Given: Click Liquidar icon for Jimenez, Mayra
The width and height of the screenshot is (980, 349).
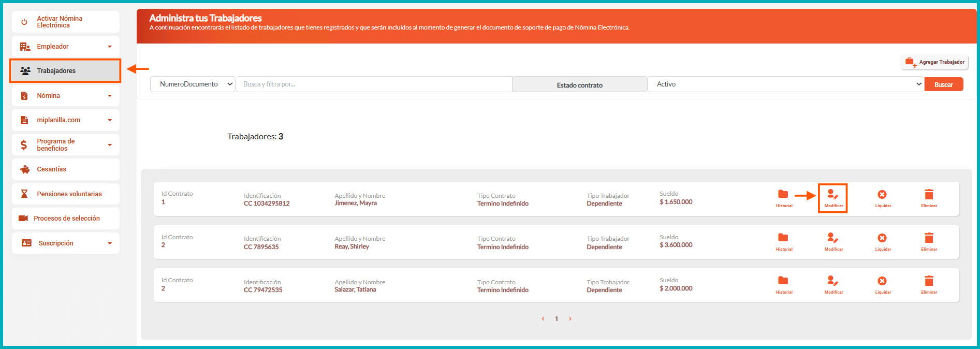Looking at the screenshot, I should (x=882, y=195).
